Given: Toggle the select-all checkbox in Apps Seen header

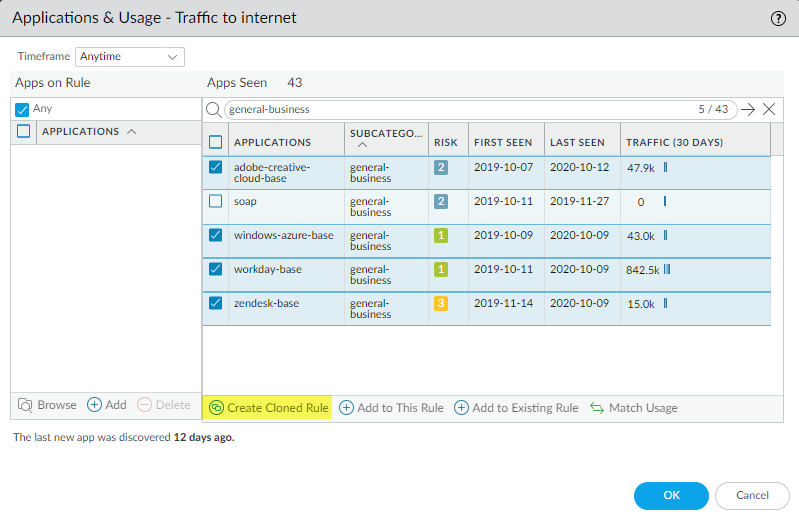Looking at the screenshot, I should (x=215, y=142).
